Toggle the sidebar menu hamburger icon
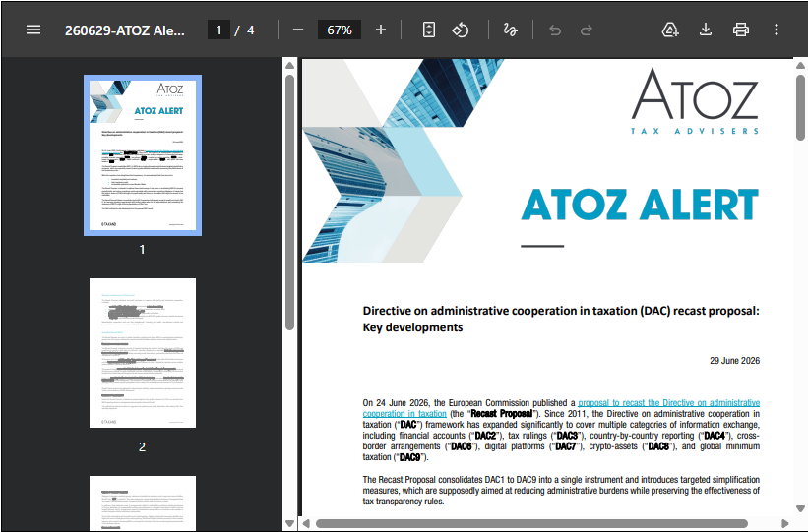This screenshot has width=808, height=532. pyautogui.click(x=33, y=30)
